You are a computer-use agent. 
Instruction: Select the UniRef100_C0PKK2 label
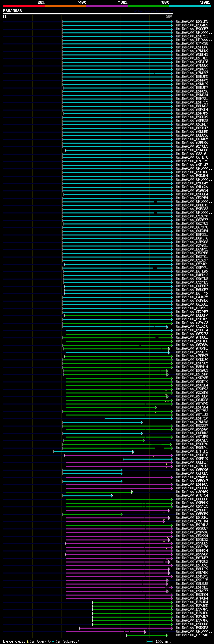(192, 433)
